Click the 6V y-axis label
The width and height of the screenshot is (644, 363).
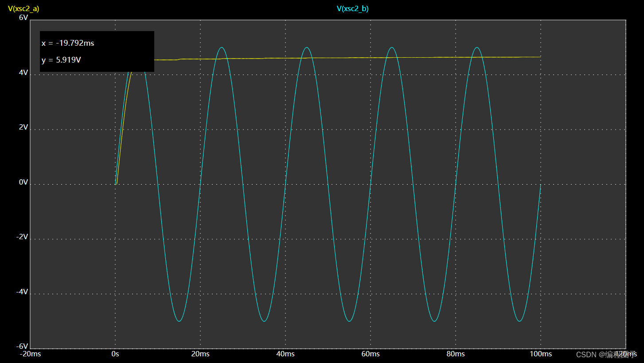point(23,18)
